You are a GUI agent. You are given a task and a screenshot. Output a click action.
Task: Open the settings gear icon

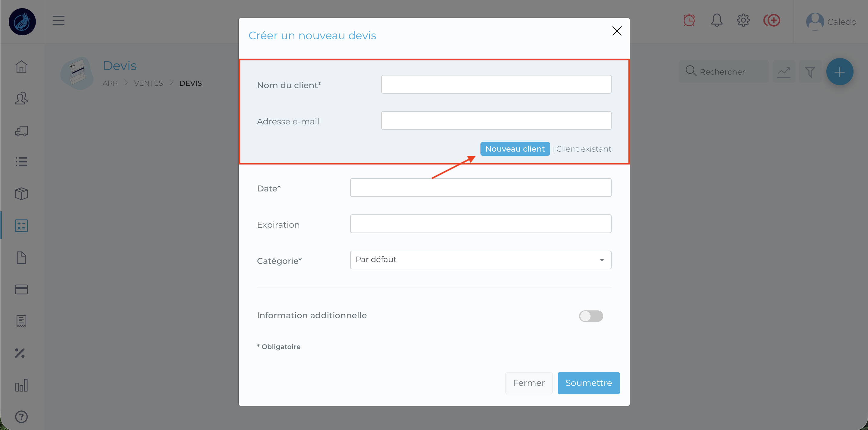tap(743, 21)
